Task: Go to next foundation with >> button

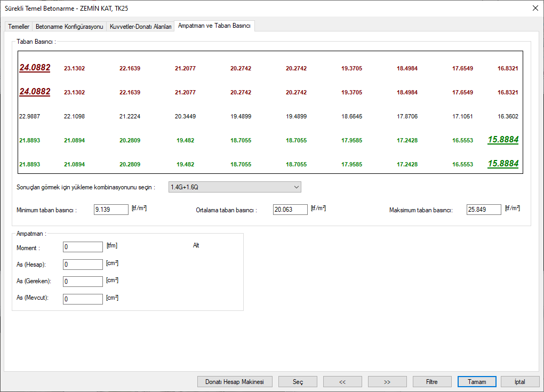Action: pyautogui.click(x=387, y=382)
